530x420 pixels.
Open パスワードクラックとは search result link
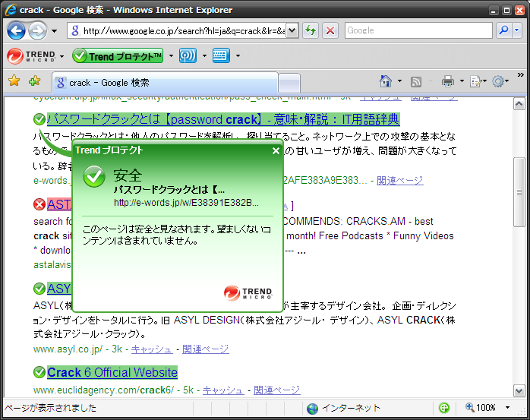click(223, 119)
